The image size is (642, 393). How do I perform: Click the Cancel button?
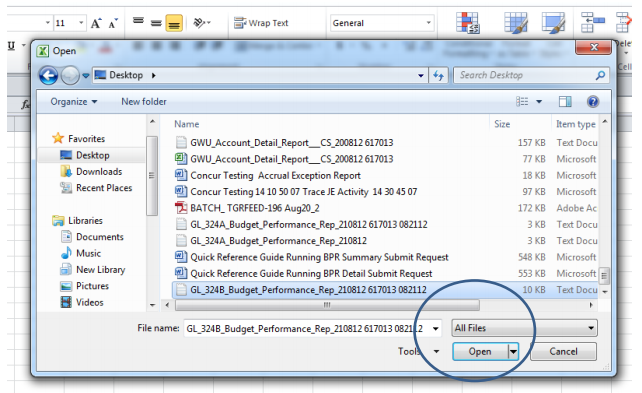pos(563,351)
